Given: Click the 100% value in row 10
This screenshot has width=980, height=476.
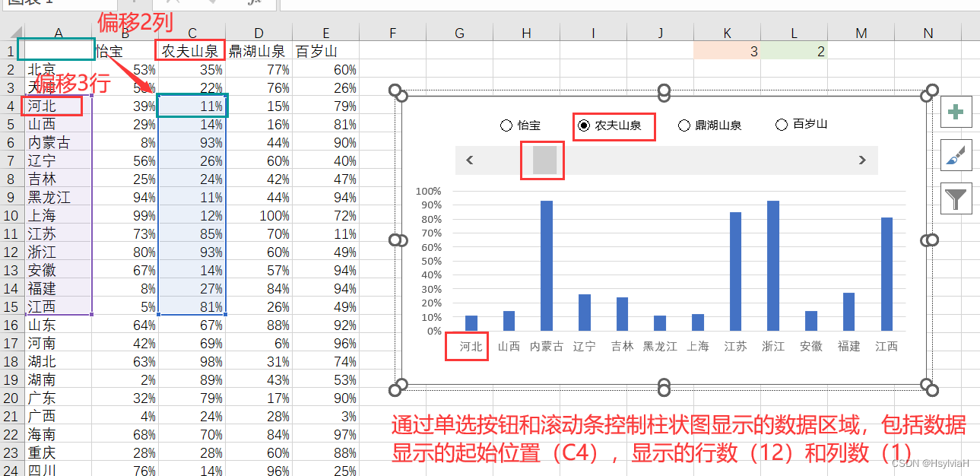Looking at the screenshot, I should [x=259, y=215].
